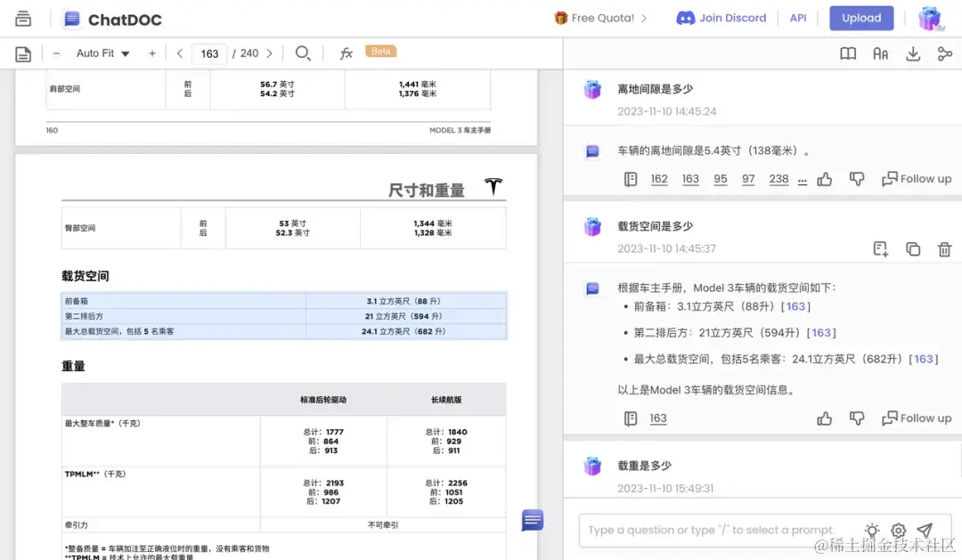Download the document
This screenshot has width=962, height=560.
click(x=912, y=53)
